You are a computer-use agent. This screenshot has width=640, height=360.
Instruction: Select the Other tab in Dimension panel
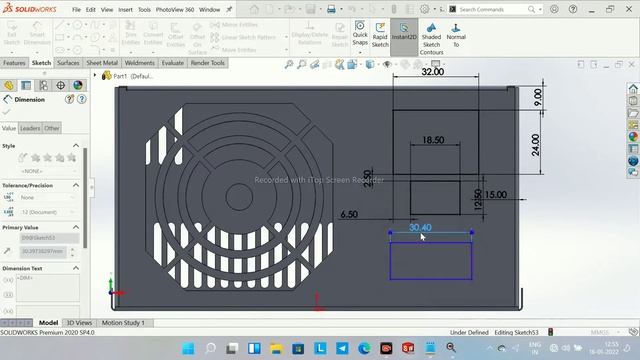52,128
